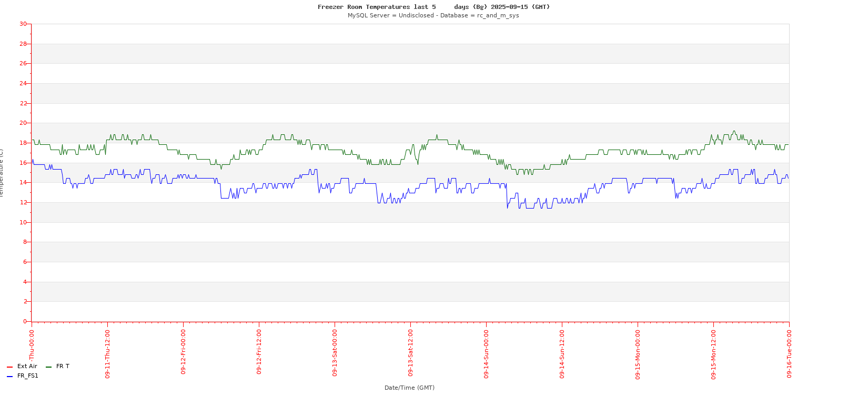The width and height of the screenshot is (868, 395).
Task: Click y-axis label 26
Action: (x=23, y=63)
